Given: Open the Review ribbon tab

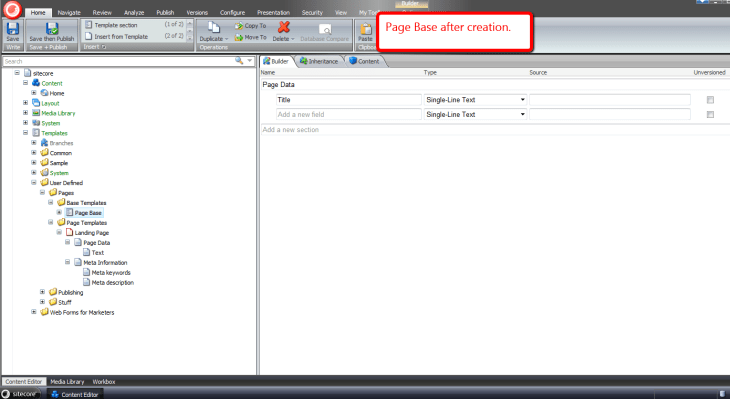Looking at the screenshot, I should (102, 13).
